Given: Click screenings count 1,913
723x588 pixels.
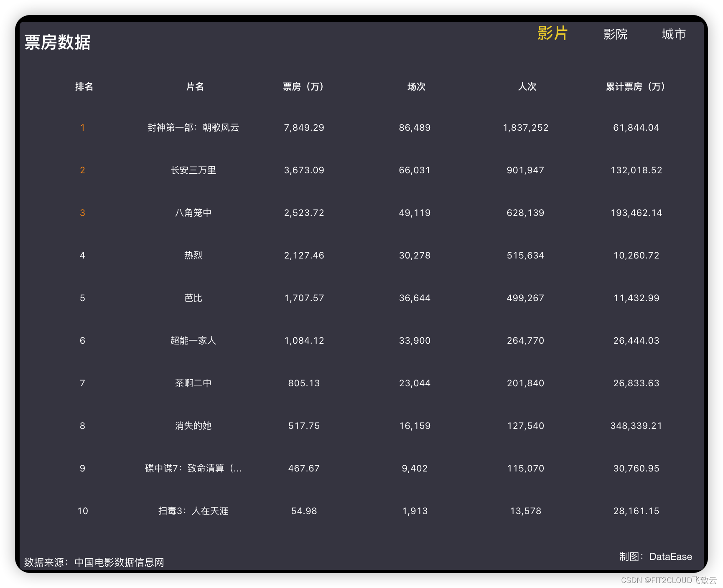Looking at the screenshot, I should [415, 511].
